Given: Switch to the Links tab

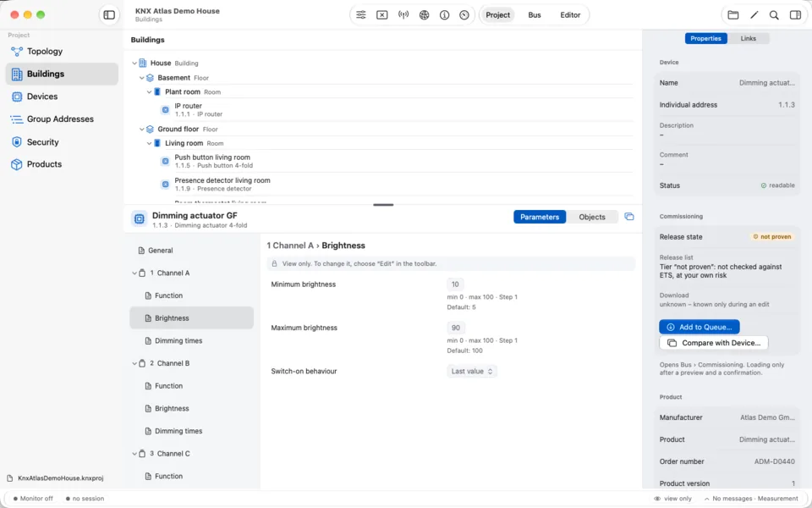Looking at the screenshot, I should [x=749, y=38].
